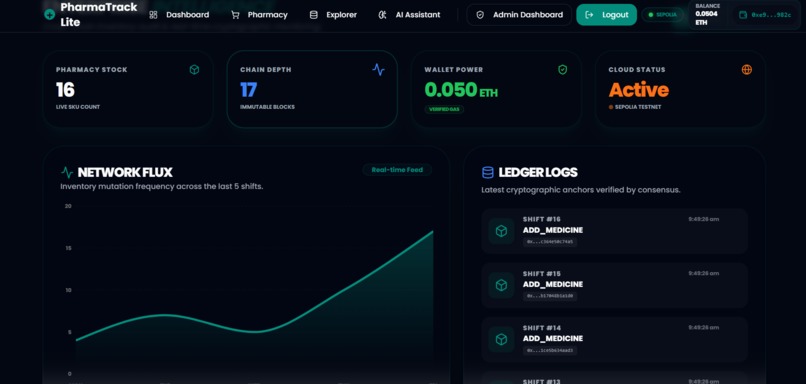Open the Admin Dashboard button
This screenshot has width=806, height=384.
click(519, 15)
